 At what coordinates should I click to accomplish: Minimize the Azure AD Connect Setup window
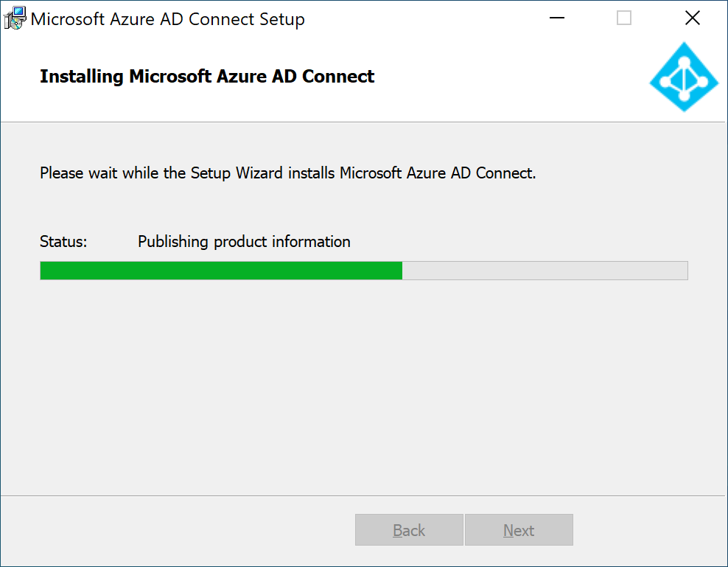click(x=556, y=18)
